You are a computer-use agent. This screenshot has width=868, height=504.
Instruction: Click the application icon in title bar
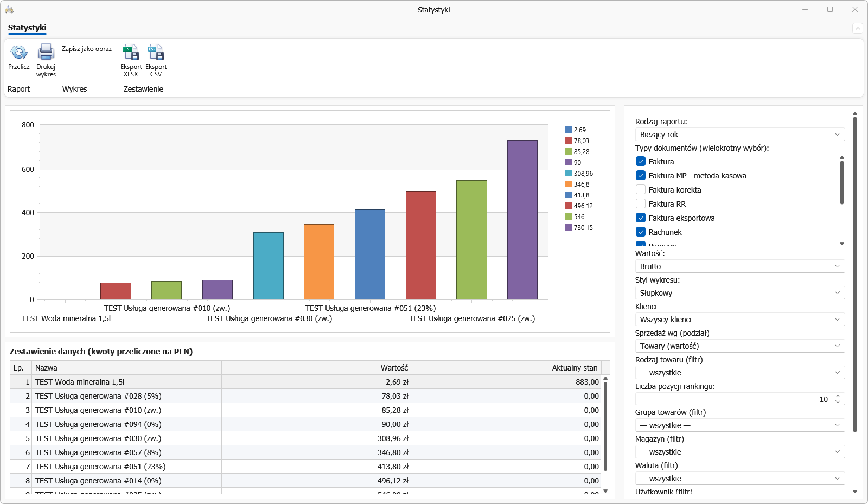pyautogui.click(x=9, y=9)
